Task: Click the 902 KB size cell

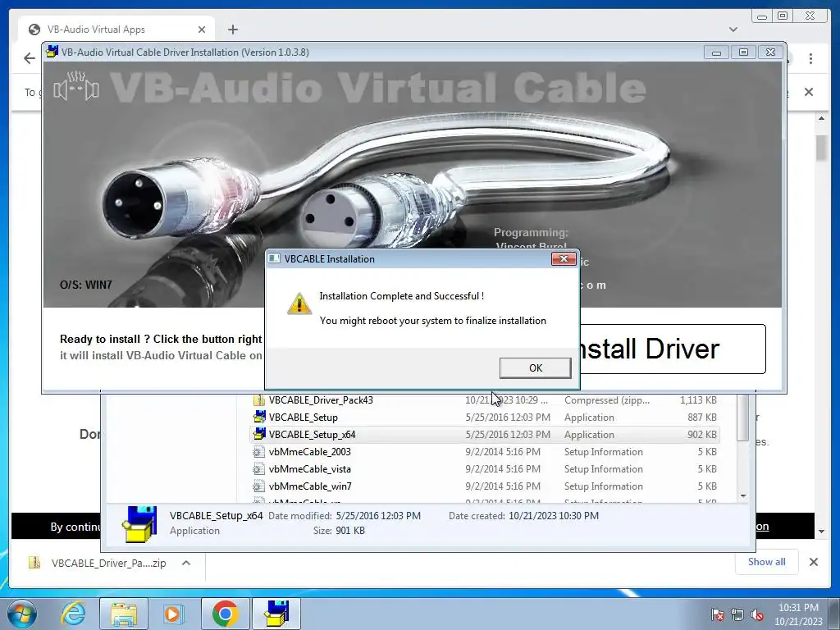Action: pyautogui.click(x=702, y=435)
